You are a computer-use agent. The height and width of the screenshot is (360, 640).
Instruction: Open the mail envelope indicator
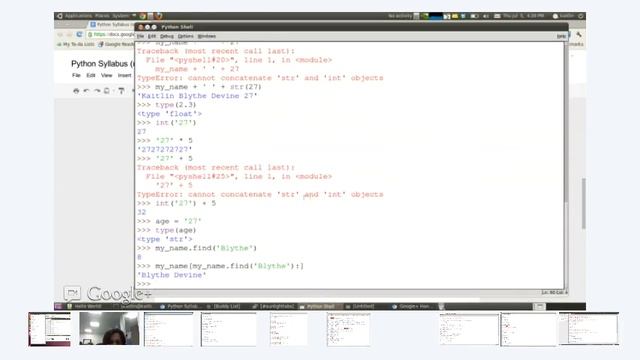coord(497,16)
